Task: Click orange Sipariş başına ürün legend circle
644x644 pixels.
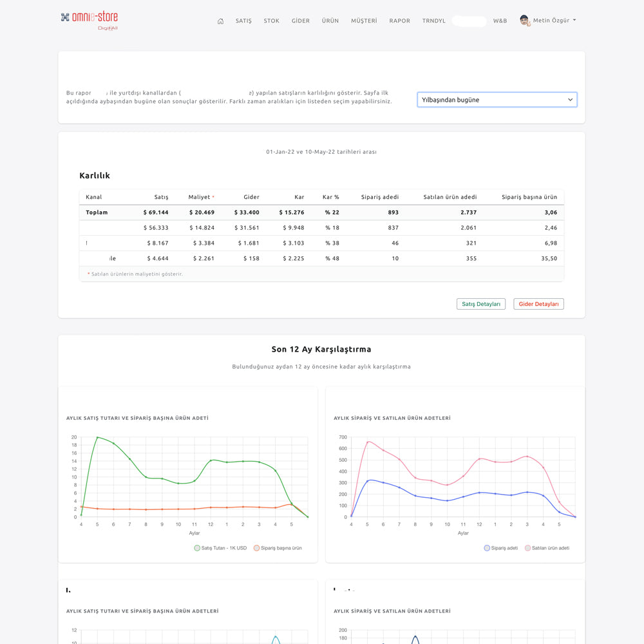Action: pyautogui.click(x=256, y=548)
